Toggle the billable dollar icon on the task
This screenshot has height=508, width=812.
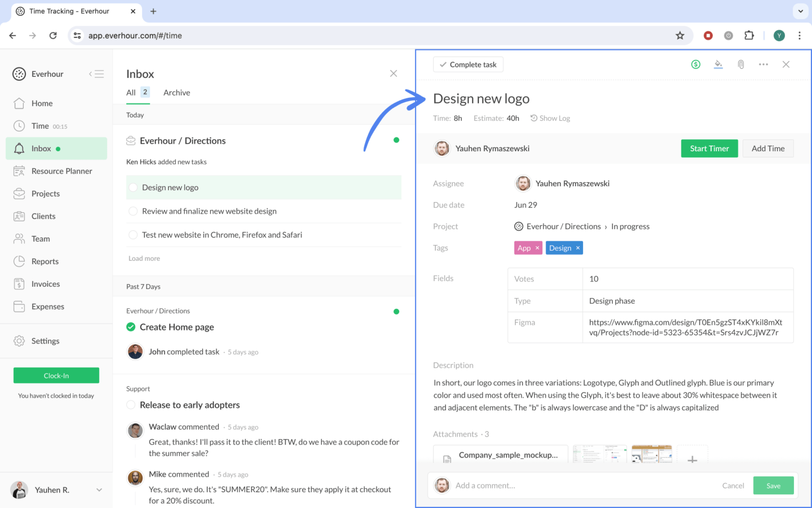click(x=696, y=64)
